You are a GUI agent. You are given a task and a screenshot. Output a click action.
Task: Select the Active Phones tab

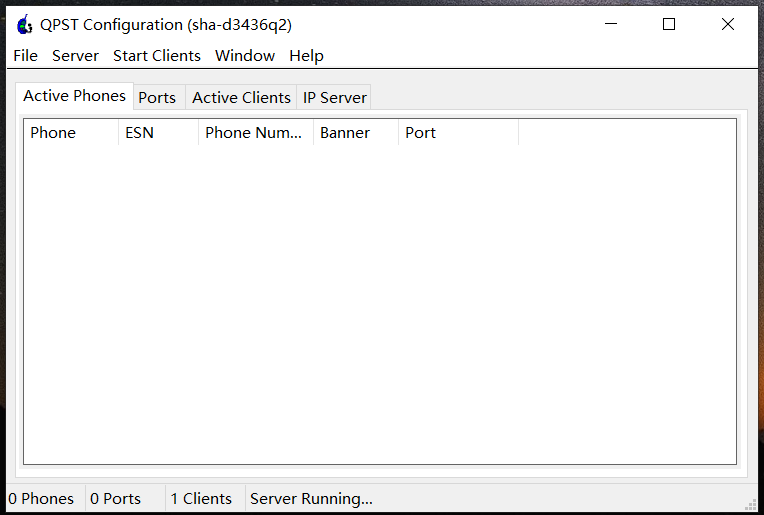pyautogui.click(x=75, y=95)
